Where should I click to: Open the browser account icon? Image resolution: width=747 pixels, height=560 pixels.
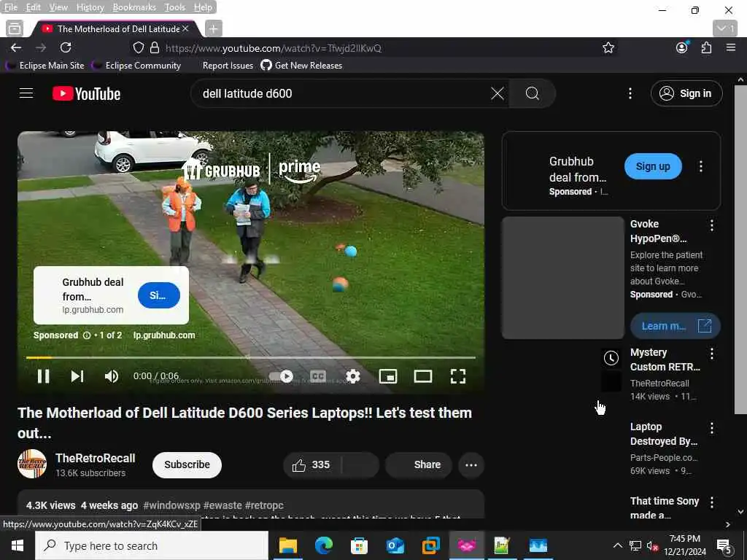click(682, 47)
